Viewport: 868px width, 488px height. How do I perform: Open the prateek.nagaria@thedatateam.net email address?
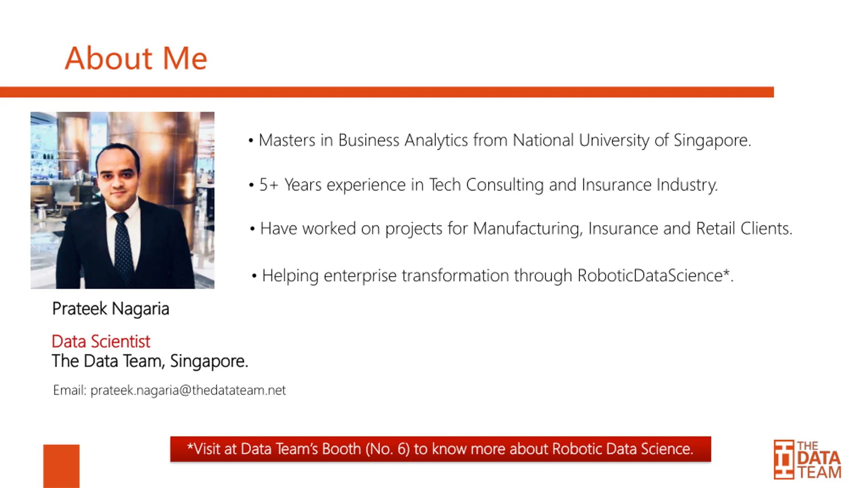tap(188, 390)
